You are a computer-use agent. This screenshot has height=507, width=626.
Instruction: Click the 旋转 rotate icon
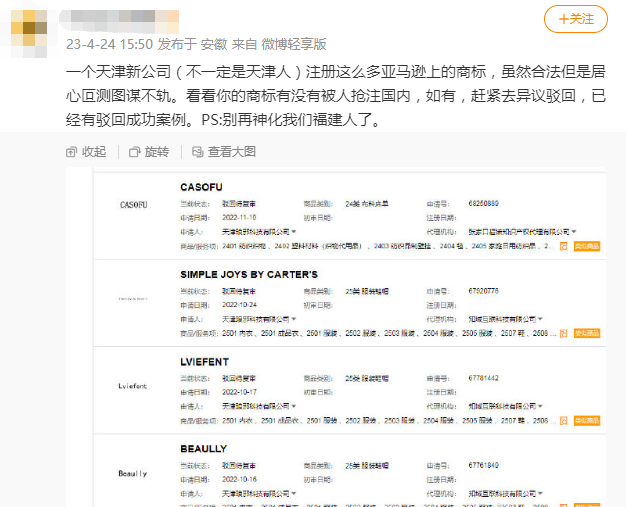pos(135,152)
